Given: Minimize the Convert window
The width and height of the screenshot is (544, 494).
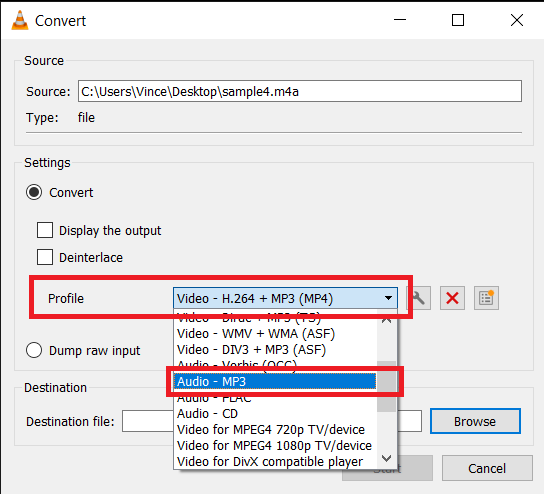Looking at the screenshot, I should (x=400, y=20).
